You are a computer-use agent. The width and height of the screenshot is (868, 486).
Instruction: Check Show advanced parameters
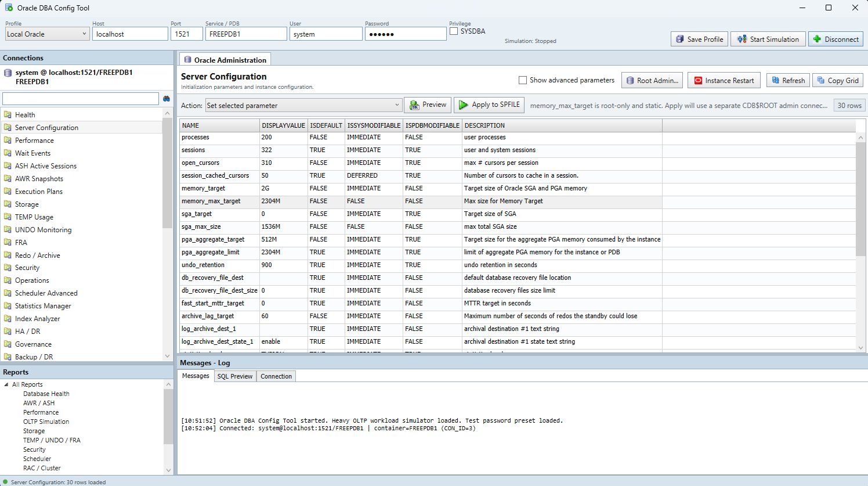point(523,80)
